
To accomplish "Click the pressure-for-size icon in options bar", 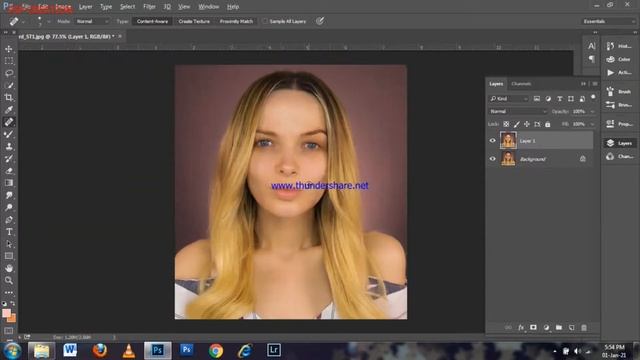I will point(320,21).
